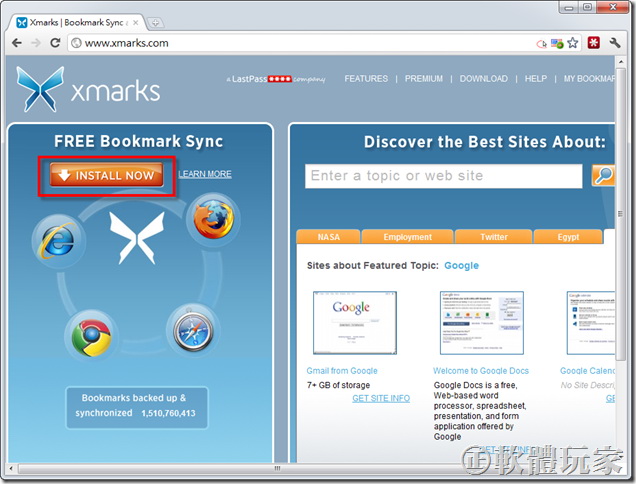Bookmark page with the star icon
The image size is (636, 484).
pos(573,43)
